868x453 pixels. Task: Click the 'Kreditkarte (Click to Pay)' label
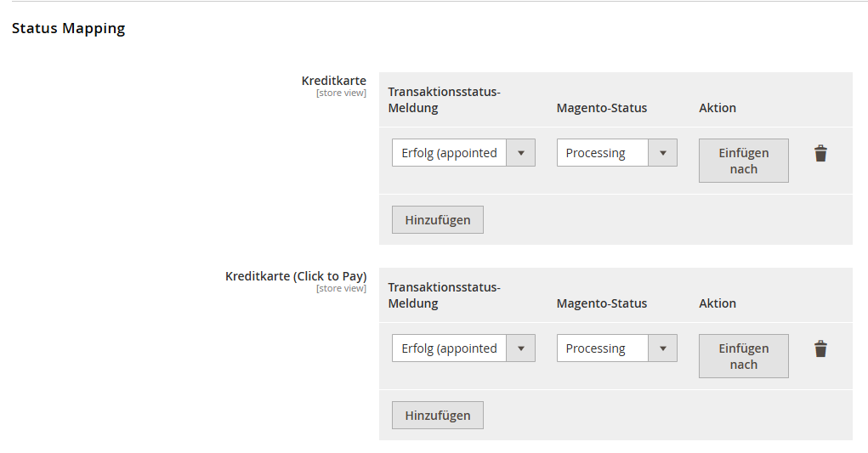tap(296, 276)
